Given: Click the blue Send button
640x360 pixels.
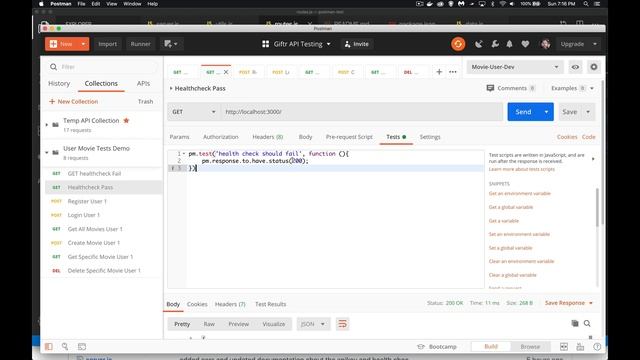Looking at the screenshot, I should pos(523,112).
